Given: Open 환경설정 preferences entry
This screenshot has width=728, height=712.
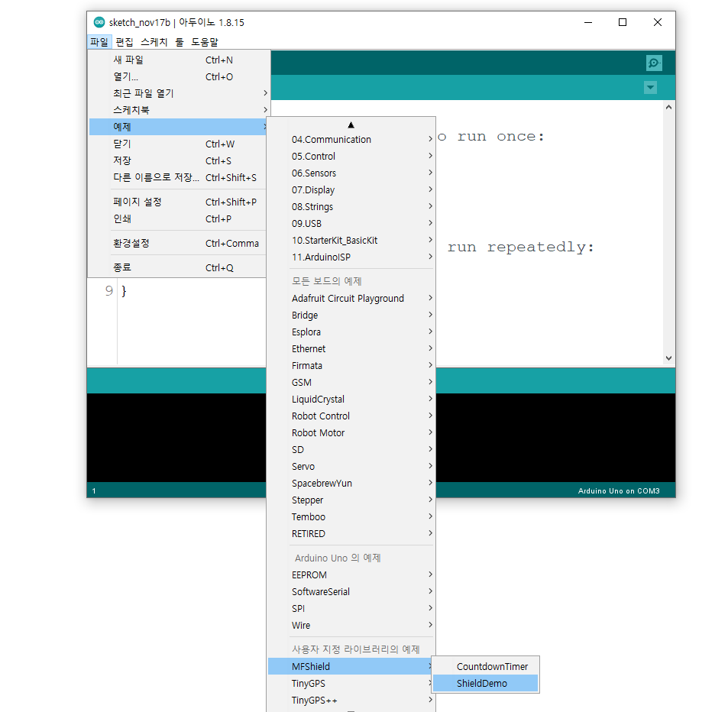Looking at the screenshot, I should [x=177, y=244].
